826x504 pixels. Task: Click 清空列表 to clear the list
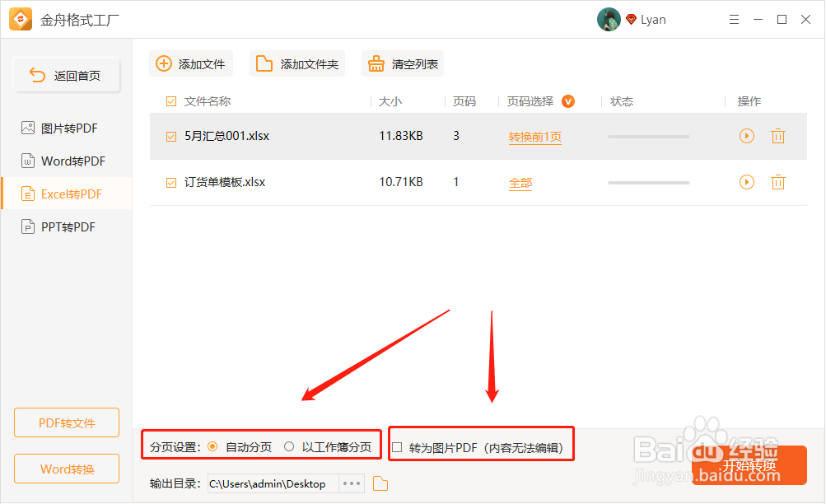coord(403,63)
